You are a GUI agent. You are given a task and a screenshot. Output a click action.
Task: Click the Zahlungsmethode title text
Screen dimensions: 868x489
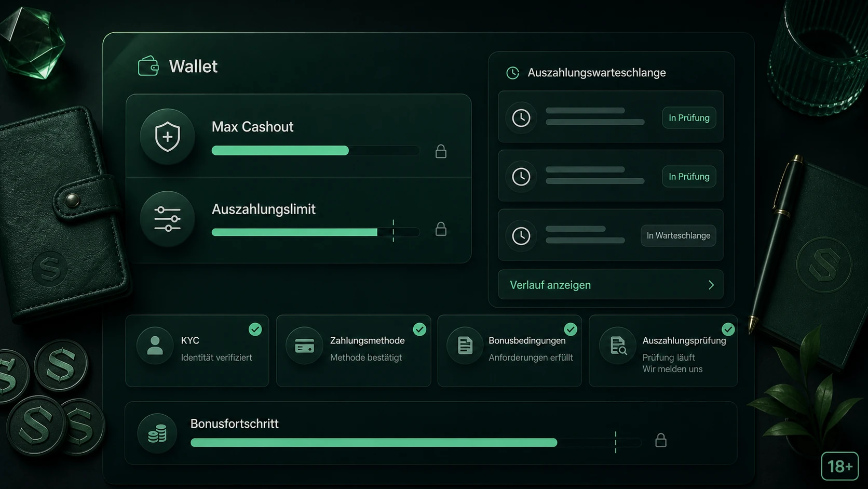coord(367,340)
